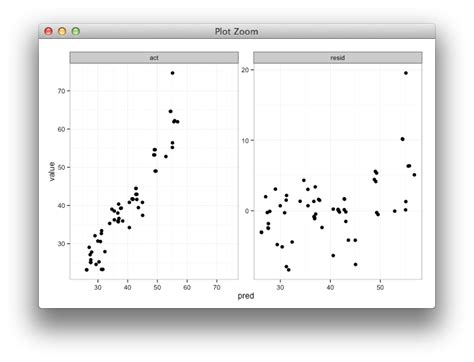Viewport: 474px width, 362px height.
Task: Select the "act" facet strip header
Action: [x=154, y=58]
